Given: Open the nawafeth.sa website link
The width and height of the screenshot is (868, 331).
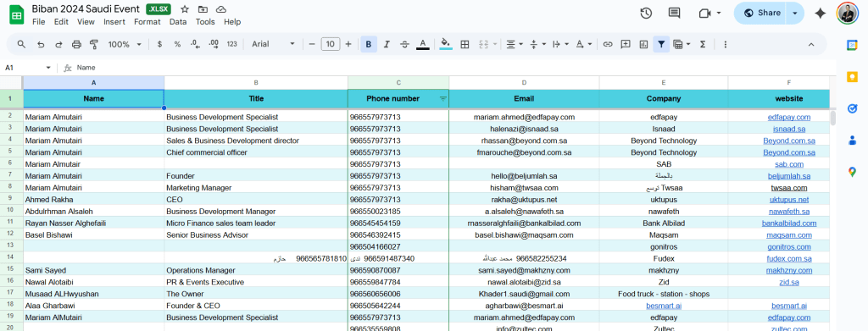Looking at the screenshot, I should click(789, 211).
